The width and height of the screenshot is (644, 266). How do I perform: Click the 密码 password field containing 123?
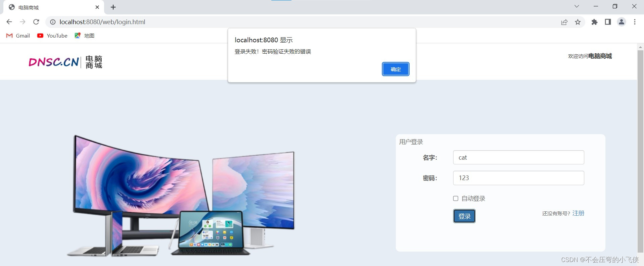519,178
